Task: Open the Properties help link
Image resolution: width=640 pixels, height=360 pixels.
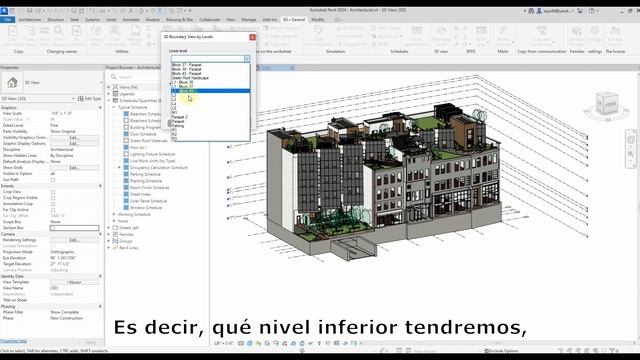Action: [13, 341]
